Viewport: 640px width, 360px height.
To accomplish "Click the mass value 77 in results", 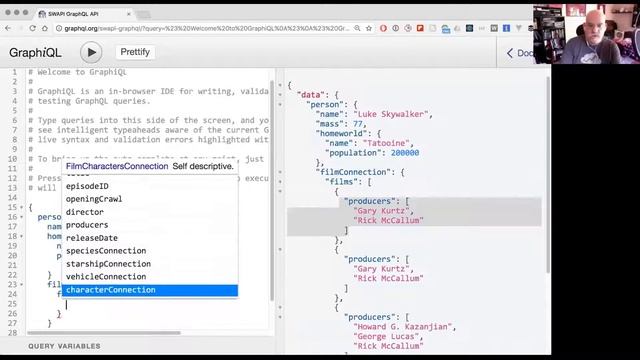I will [358, 124].
